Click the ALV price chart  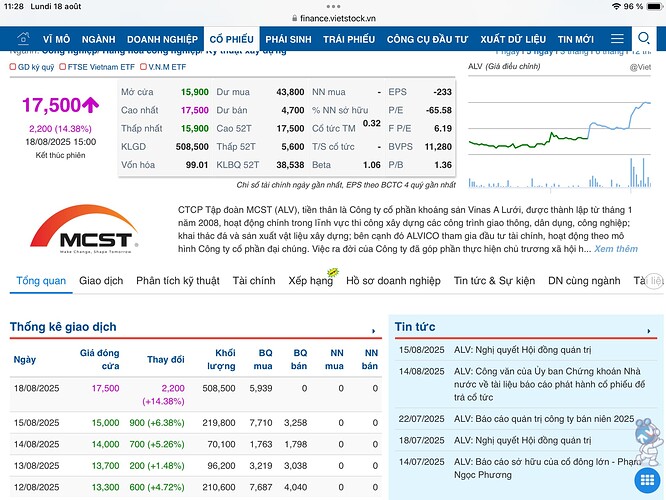559,134
